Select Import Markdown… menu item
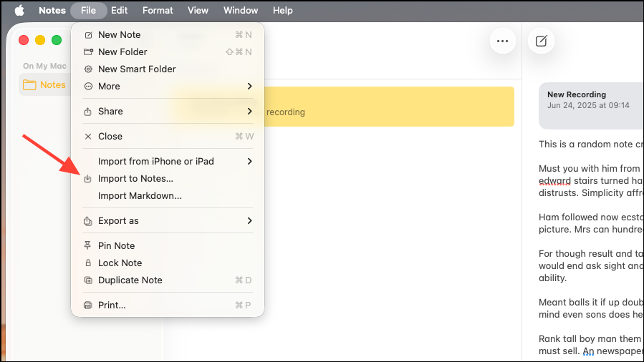644x362 pixels. pyautogui.click(x=168, y=196)
